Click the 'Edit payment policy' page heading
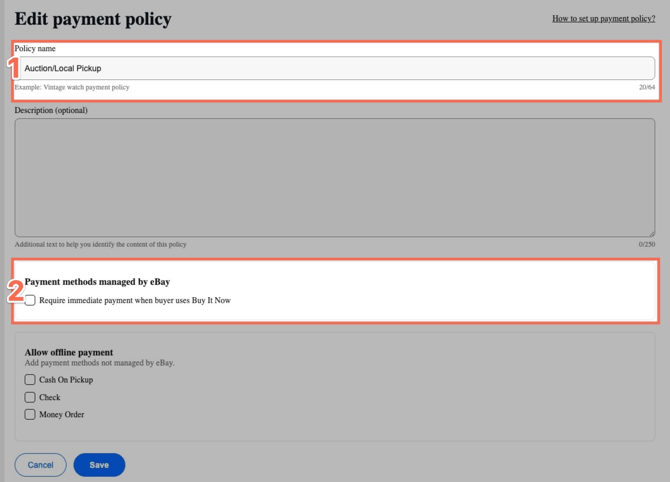 pyautogui.click(x=93, y=19)
